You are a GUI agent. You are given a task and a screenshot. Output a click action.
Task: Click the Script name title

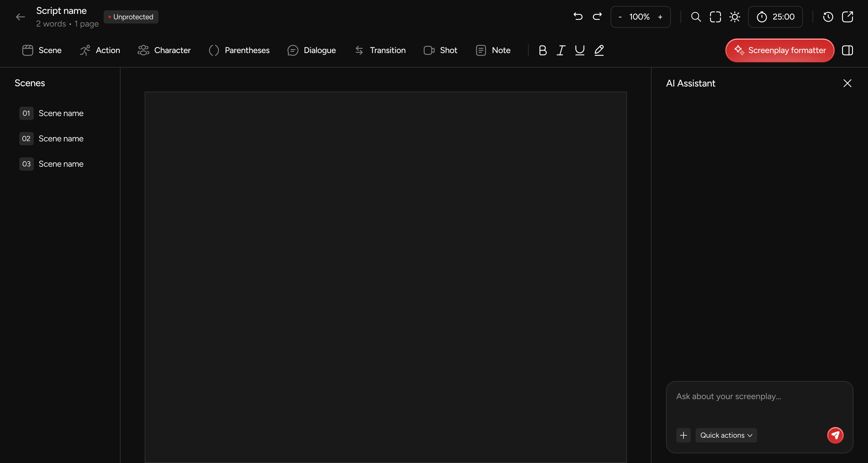click(61, 11)
